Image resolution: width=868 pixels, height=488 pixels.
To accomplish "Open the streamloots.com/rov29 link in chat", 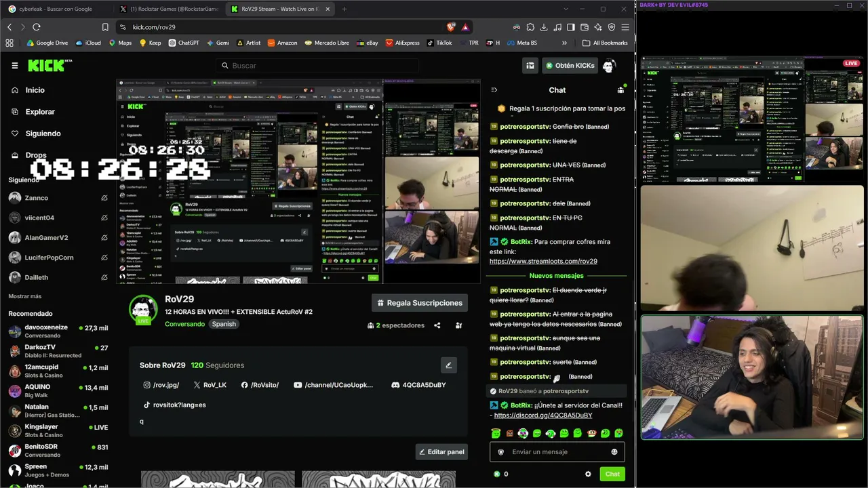I will 543,262.
